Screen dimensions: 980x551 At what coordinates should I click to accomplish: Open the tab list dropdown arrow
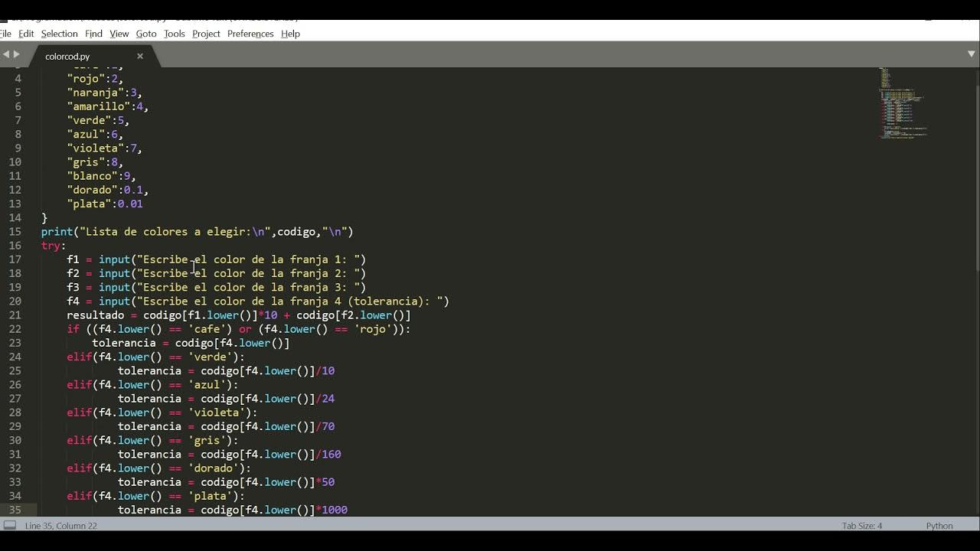(x=972, y=54)
